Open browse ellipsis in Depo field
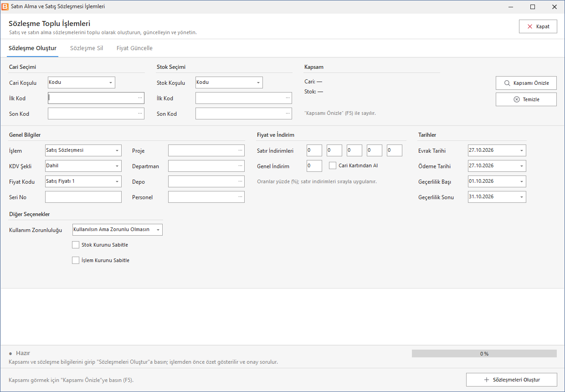 [x=240, y=181]
